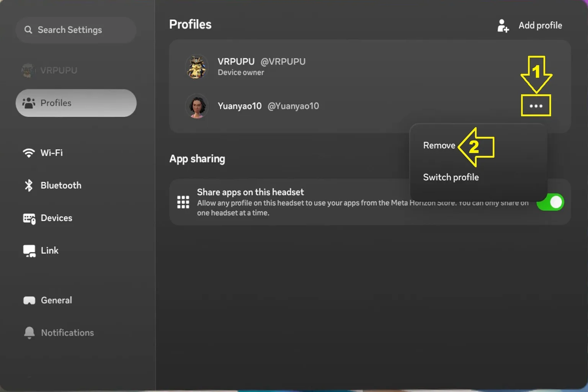This screenshot has width=588, height=392.
Task: Click the Device owner label
Action: point(241,72)
